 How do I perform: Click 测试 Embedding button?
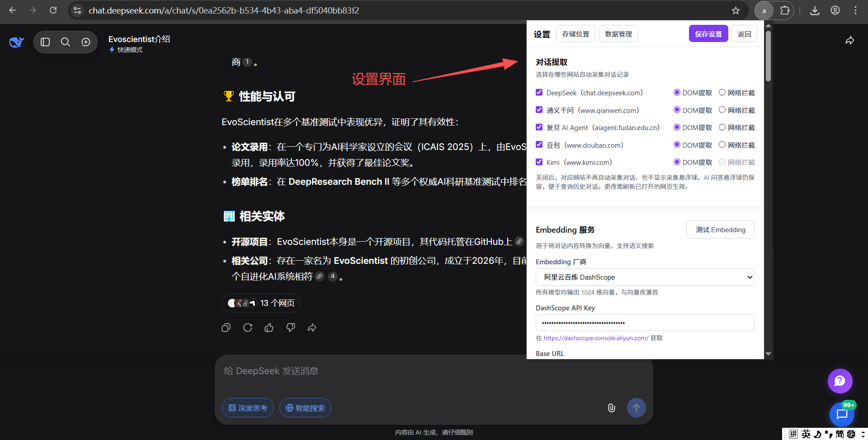[721, 229]
